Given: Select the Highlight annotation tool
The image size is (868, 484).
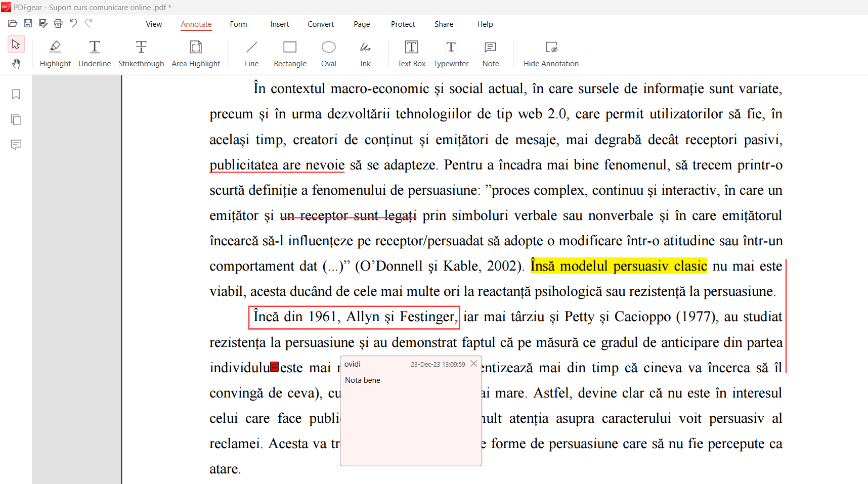Looking at the screenshot, I should (x=55, y=53).
